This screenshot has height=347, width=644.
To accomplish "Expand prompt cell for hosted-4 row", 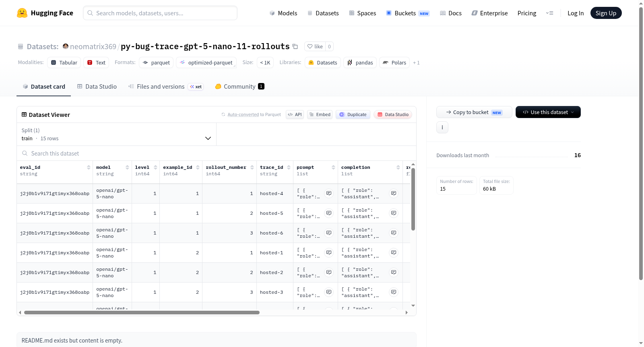I will (329, 193).
